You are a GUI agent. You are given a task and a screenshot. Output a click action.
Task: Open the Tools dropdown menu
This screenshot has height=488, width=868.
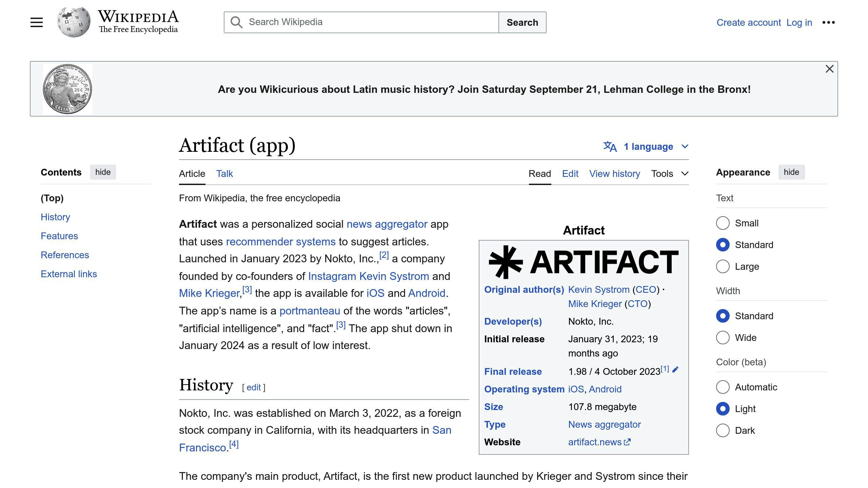670,174
